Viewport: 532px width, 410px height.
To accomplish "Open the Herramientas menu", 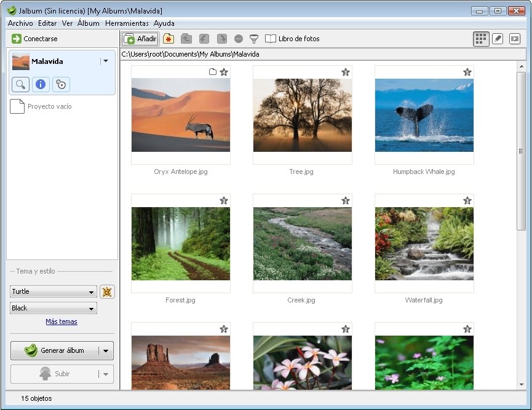I will point(127,23).
